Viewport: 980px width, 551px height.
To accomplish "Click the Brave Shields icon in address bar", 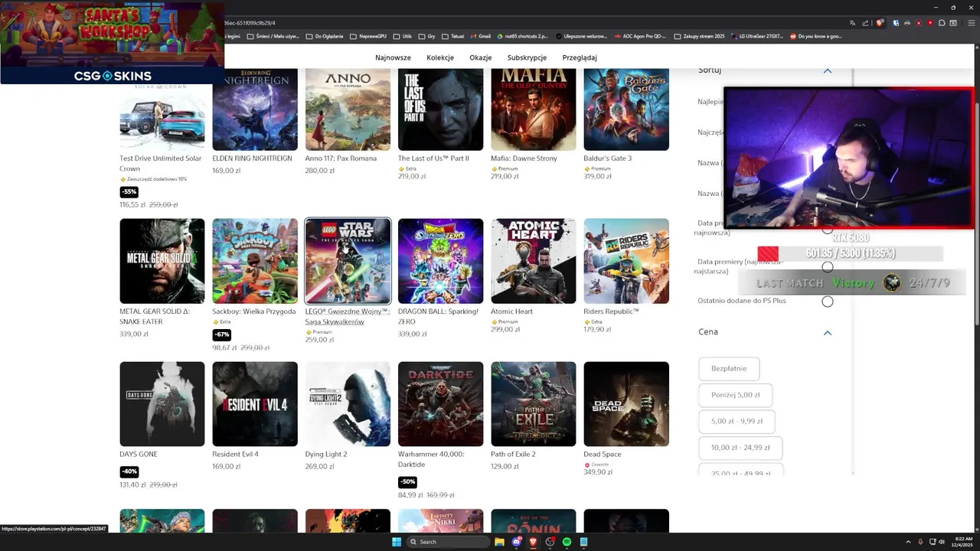I will (880, 23).
